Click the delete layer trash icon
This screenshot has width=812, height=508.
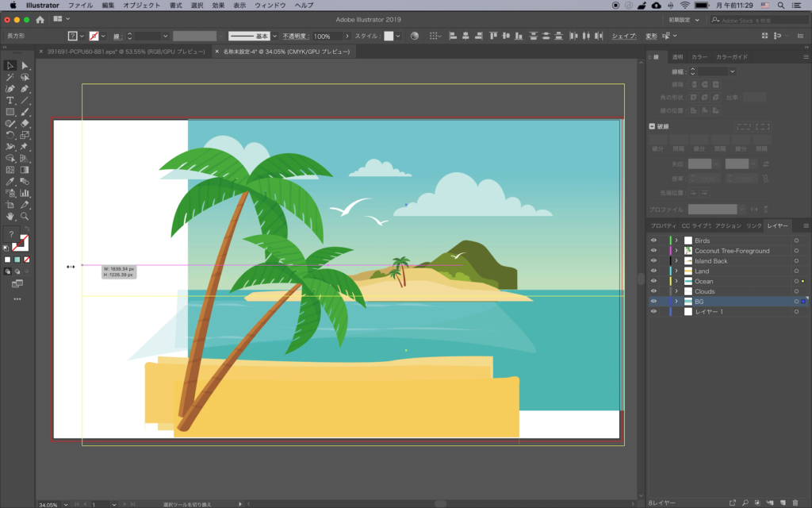795,502
